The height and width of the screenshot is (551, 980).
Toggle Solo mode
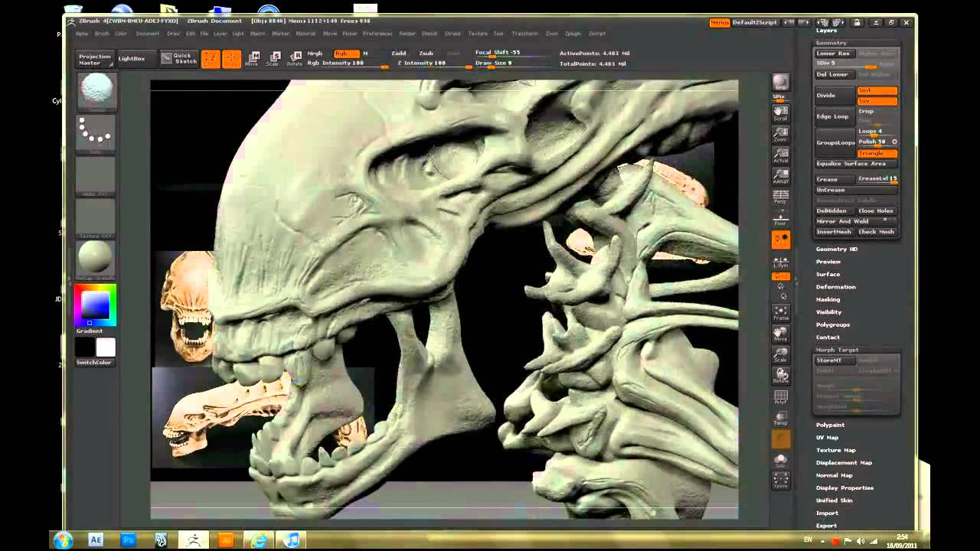(x=780, y=460)
